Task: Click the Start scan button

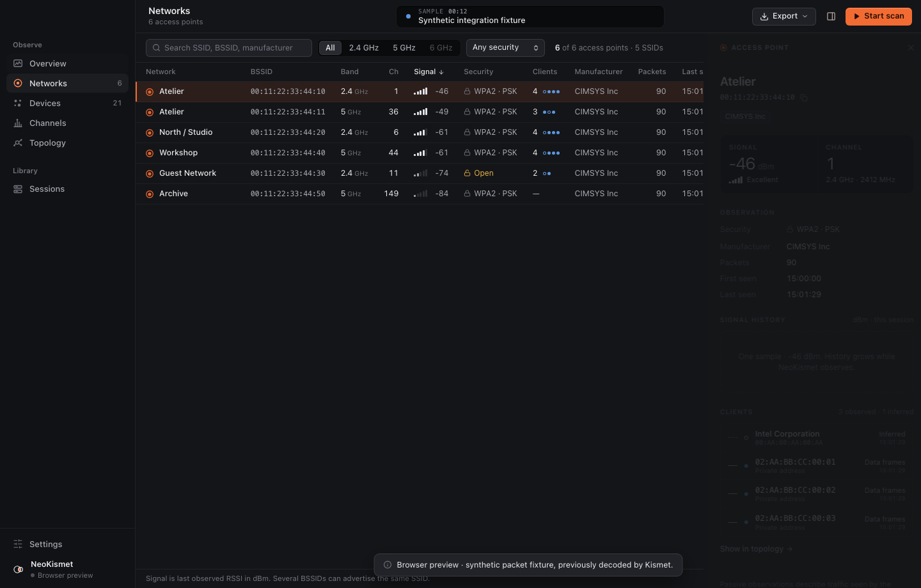Action: (878, 17)
